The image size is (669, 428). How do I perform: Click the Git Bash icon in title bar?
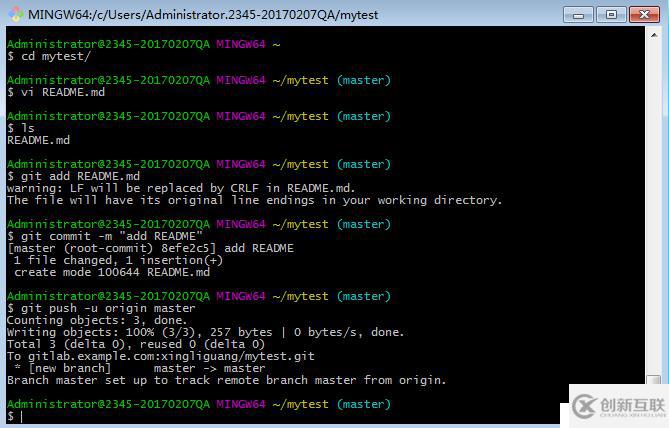pos(16,14)
